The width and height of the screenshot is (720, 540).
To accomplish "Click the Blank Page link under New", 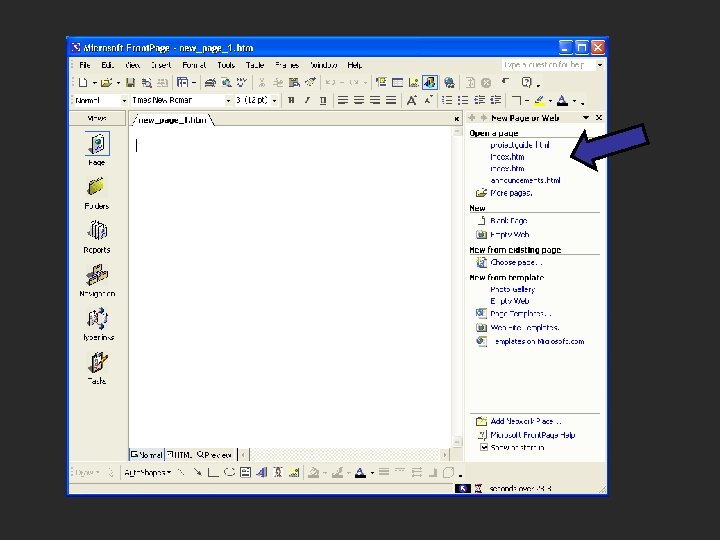I will point(508,221).
